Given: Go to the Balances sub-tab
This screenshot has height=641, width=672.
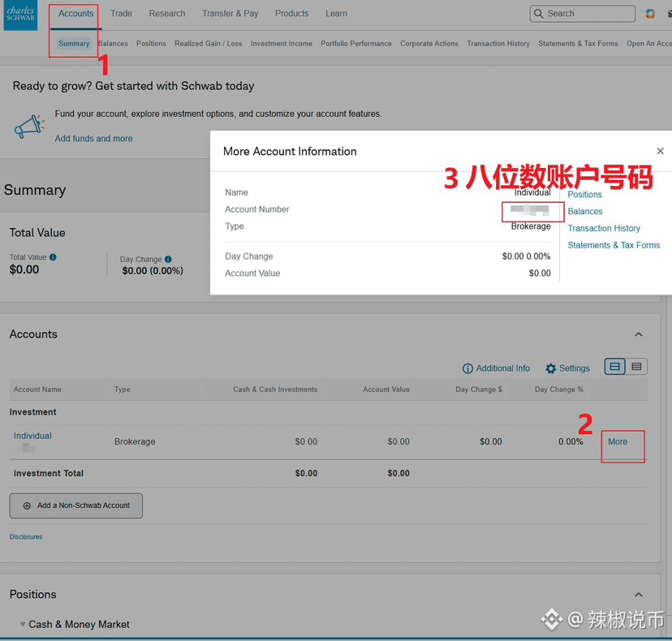Looking at the screenshot, I should pos(113,44).
